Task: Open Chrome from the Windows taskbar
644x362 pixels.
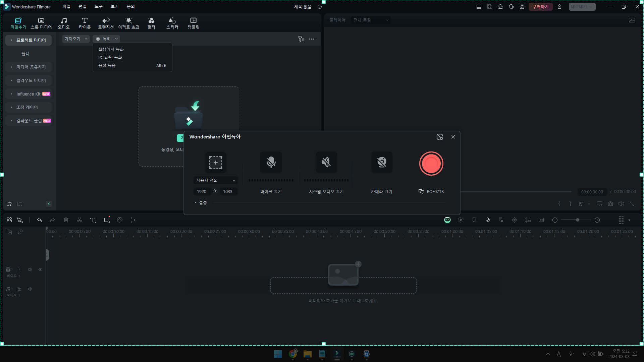Action: (x=293, y=354)
